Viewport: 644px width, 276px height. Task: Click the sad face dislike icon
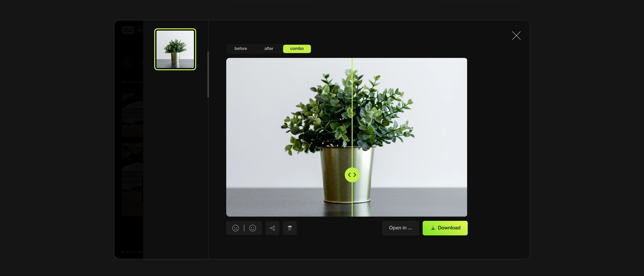tap(236, 228)
